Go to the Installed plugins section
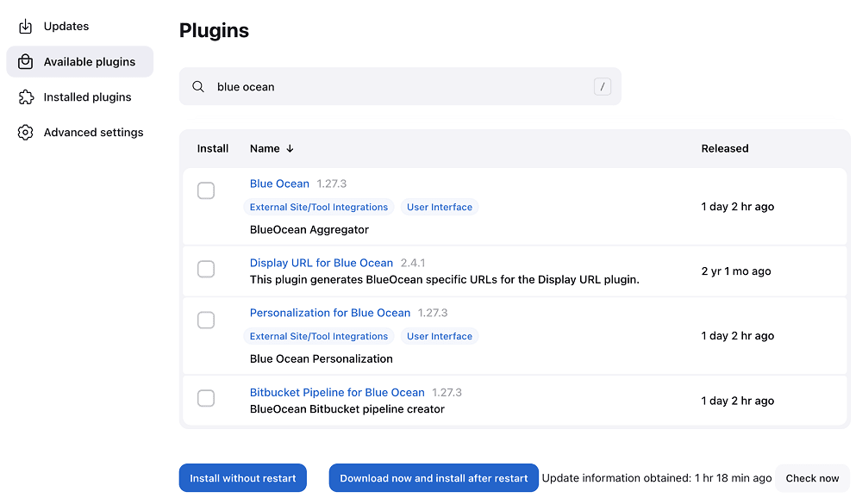 [86, 96]
